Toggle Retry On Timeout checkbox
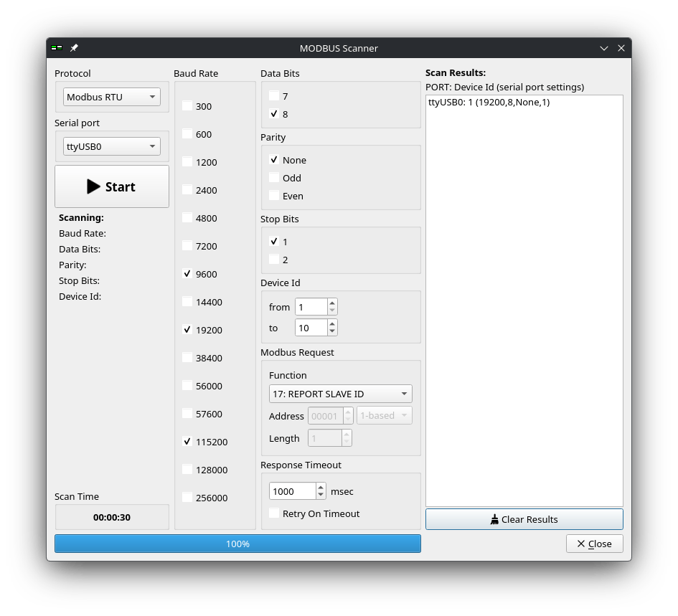This screenshot has width=678, height=616. pos(274,513)
